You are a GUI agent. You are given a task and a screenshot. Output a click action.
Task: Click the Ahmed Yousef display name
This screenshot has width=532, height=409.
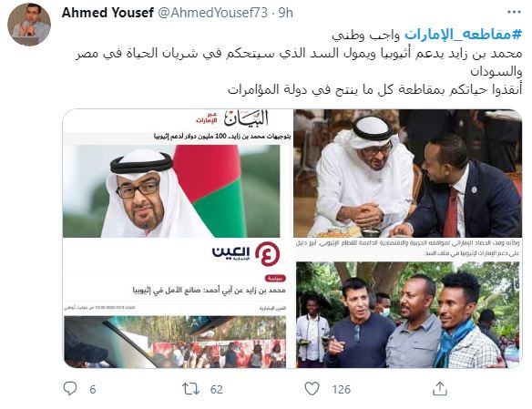tap(107, 13)
